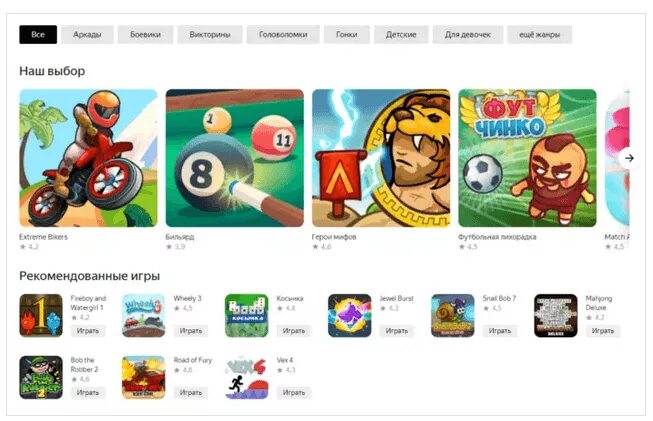Open the Road of Fury icon

click(144, 377)
